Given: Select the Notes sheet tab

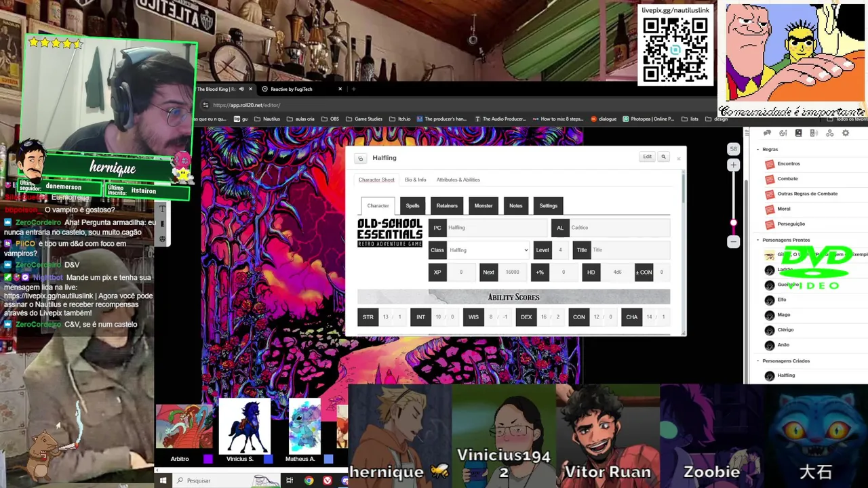Looking at the screenshot, I should click(x=516, y=205).
